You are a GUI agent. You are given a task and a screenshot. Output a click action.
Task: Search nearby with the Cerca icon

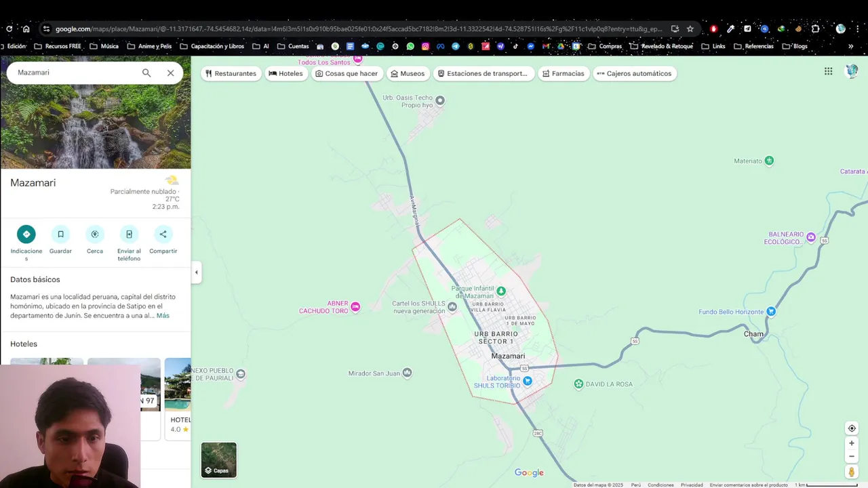point(95,235)
